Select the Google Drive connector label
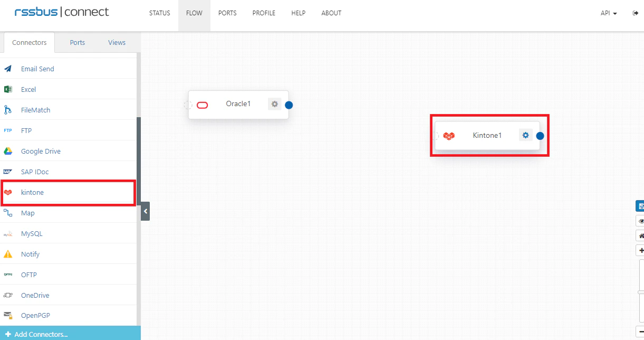The width and height of the screenshot is (644, 340). [x=41, y=151]
